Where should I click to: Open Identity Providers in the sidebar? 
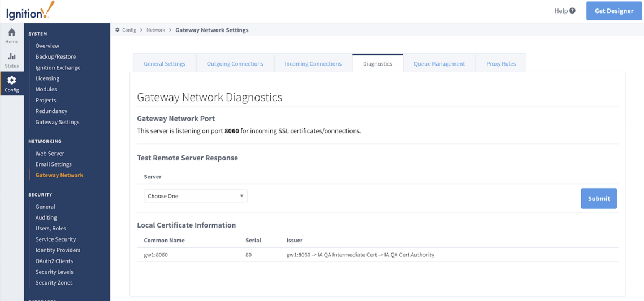[58, 250]
